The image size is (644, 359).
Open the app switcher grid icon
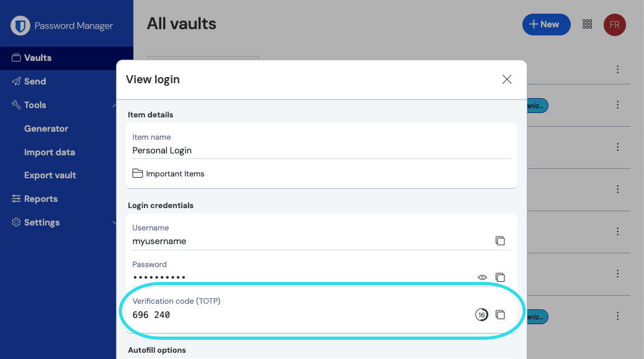(587, 25)
